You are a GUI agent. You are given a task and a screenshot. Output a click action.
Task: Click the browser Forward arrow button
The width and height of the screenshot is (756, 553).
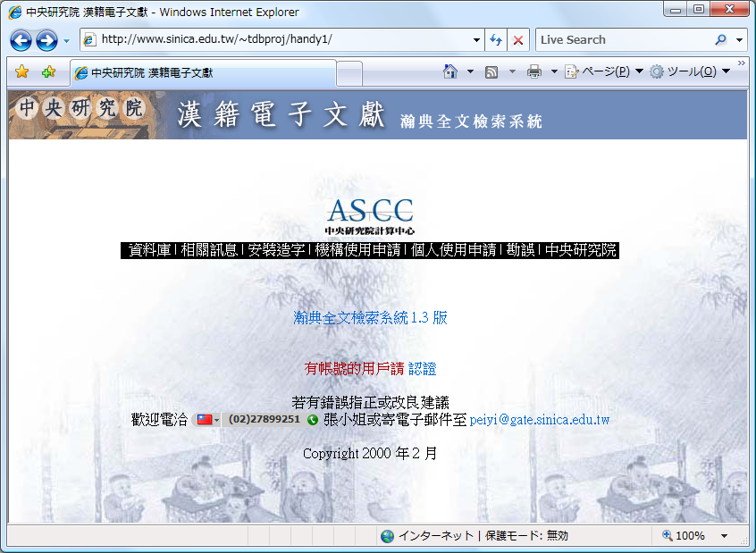(x=46, y=40)
